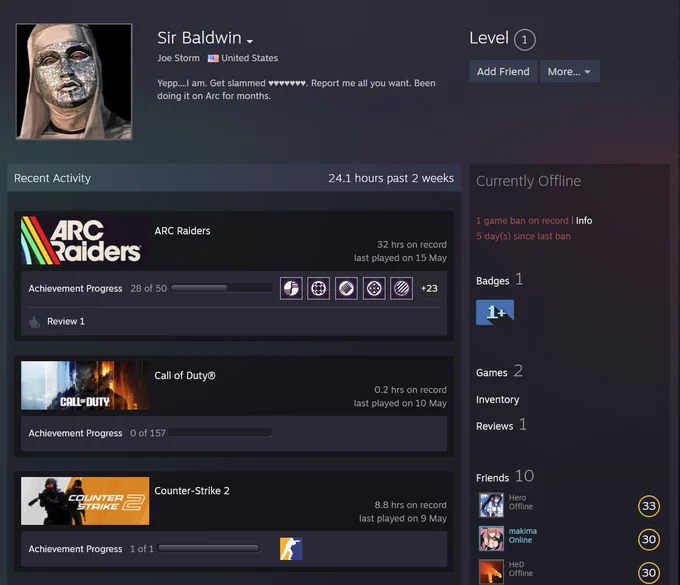Screen dimensions: 680x585
Task: Click "1 game ban on record" text
Action: point(522,221)
